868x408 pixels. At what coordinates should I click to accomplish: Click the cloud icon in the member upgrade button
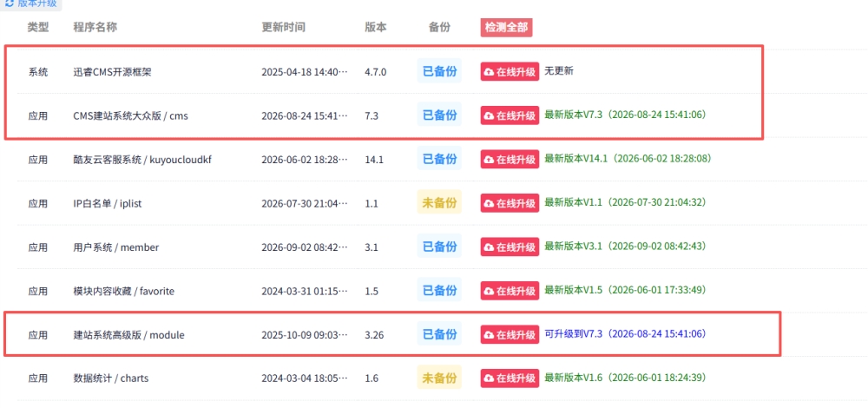coord(490,247)
